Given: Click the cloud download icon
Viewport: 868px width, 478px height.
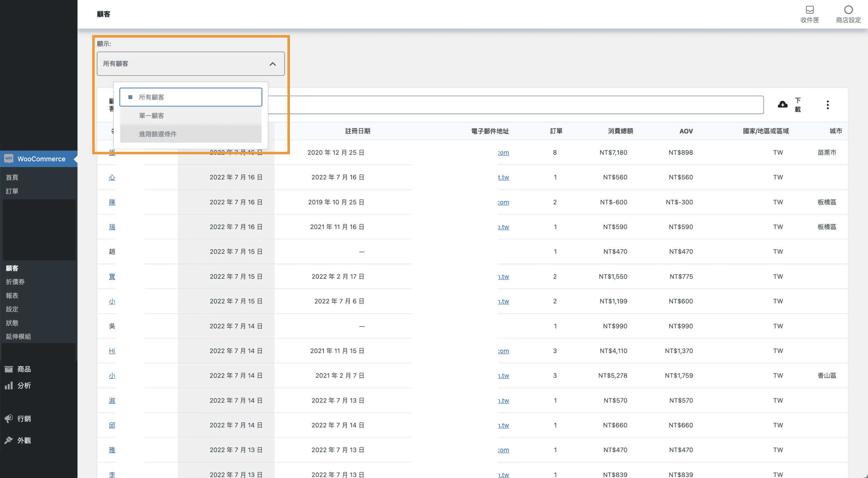Looking at the screenshot, I should 782,104.
